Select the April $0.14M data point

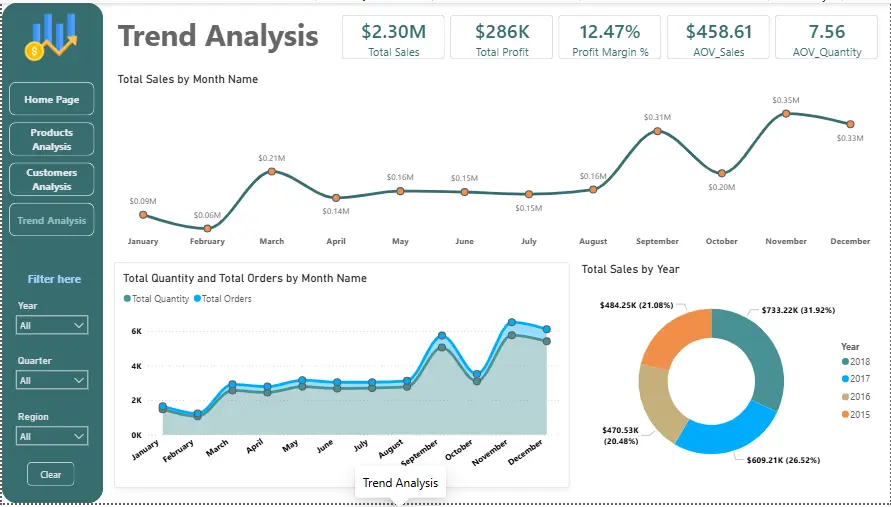coord(336,198)
